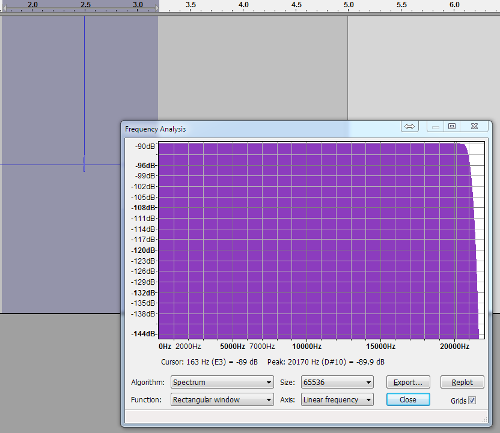Expand the Function dropdown showing Rectangular window
The width and height of the screenshot is (500, 433).
(x=222, y=399)
